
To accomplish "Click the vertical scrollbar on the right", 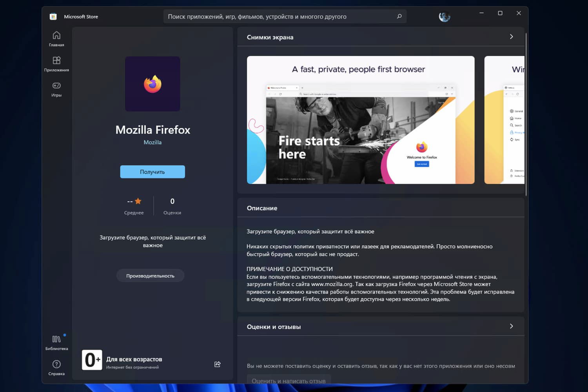I will [526, 114].
